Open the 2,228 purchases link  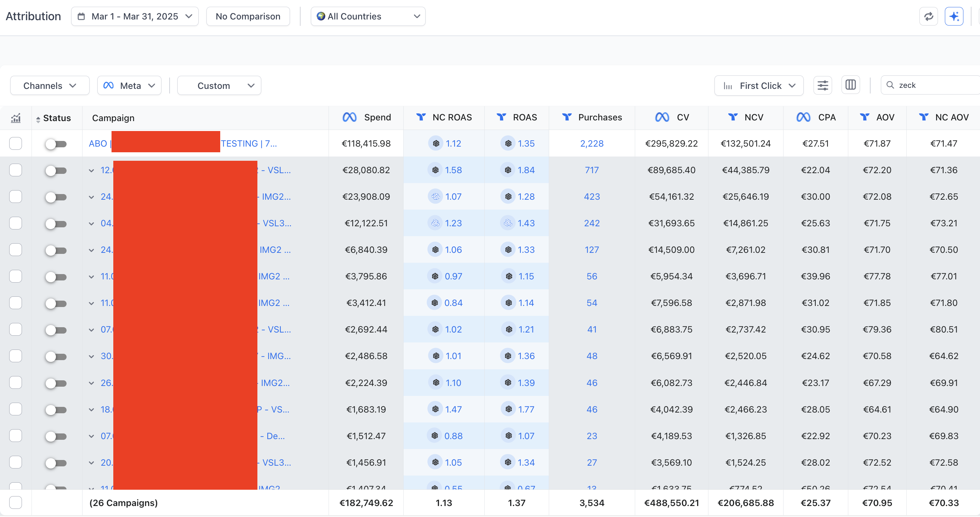click(x=592, y=143)
